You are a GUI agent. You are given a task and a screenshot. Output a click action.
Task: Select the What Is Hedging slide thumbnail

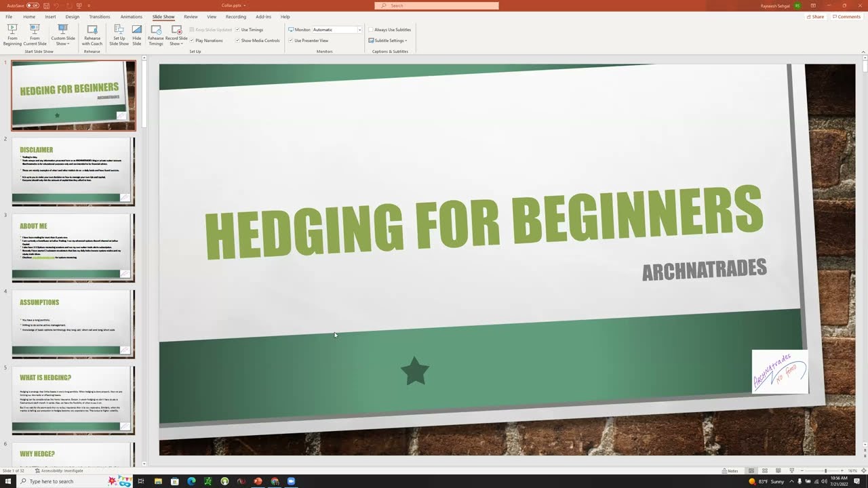[73, 401]
